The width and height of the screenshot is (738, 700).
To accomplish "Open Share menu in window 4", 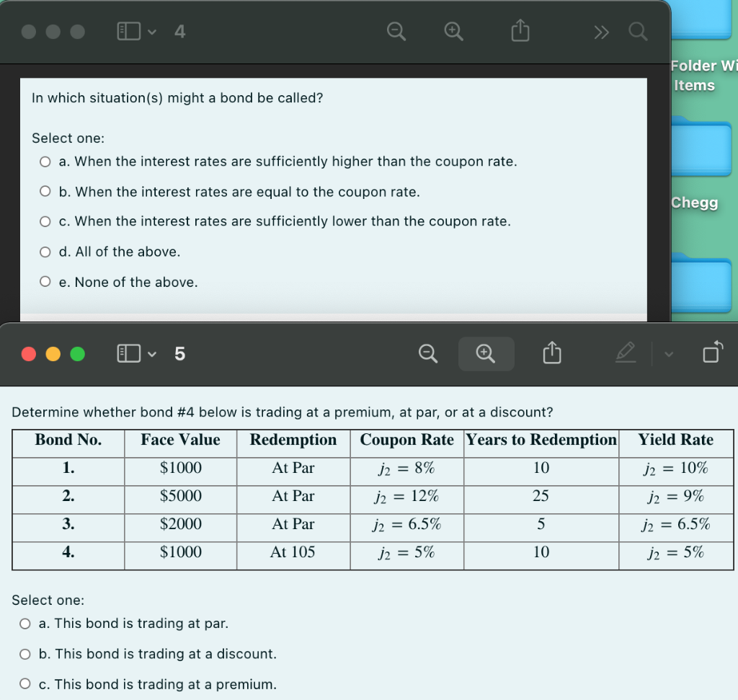I will pos(520,30).
